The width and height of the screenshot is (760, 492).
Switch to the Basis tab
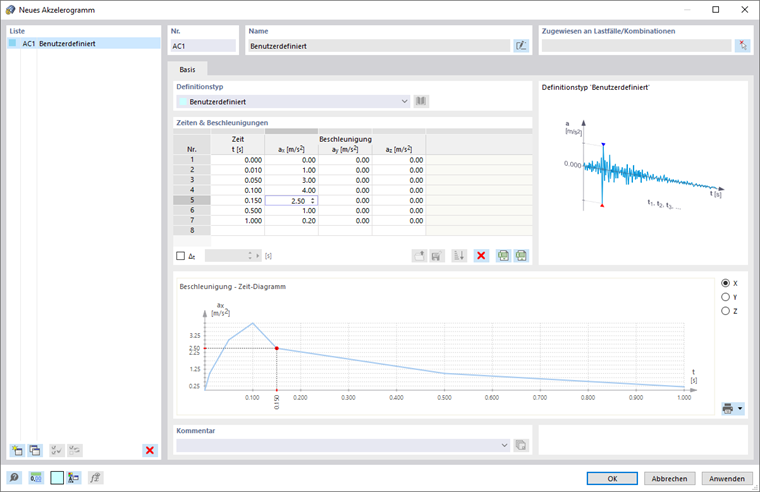(187, 69)
